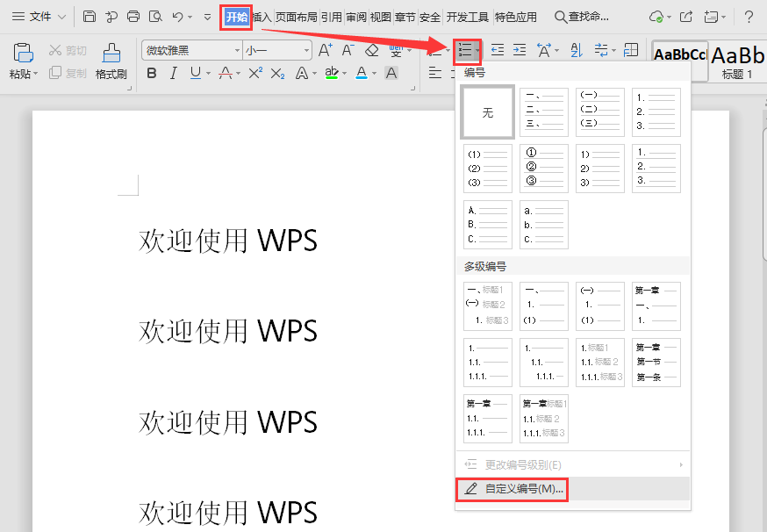Click the cloud sync status icon
Image resolution: width=767 pixels, height=532 pixels.
(x=656, y=17)
